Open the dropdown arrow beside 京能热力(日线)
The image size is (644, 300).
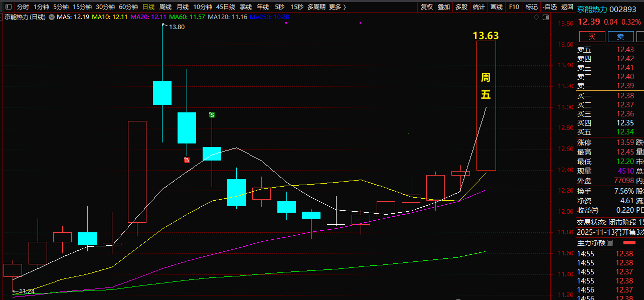tap(51, 17)
